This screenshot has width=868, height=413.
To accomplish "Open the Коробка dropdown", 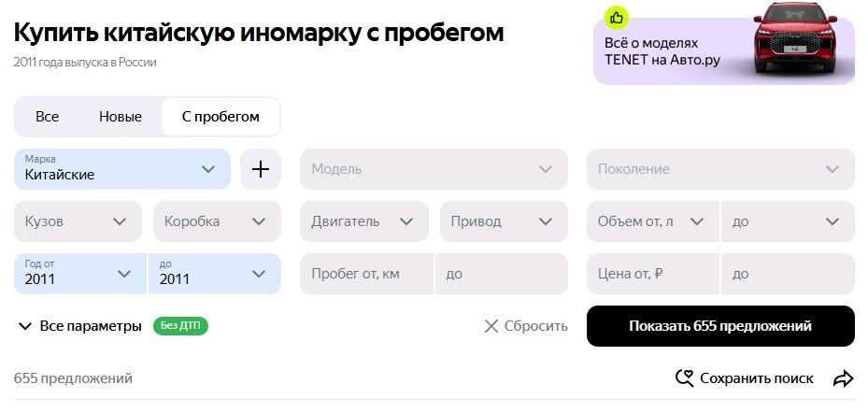I will [x=217, y=221].
